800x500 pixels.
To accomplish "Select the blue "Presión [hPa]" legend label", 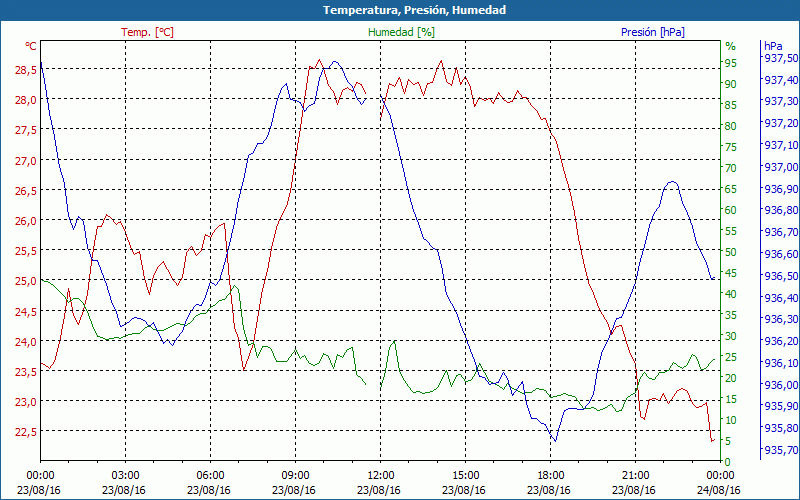I will pyautogui.click(x=653, y=32).
